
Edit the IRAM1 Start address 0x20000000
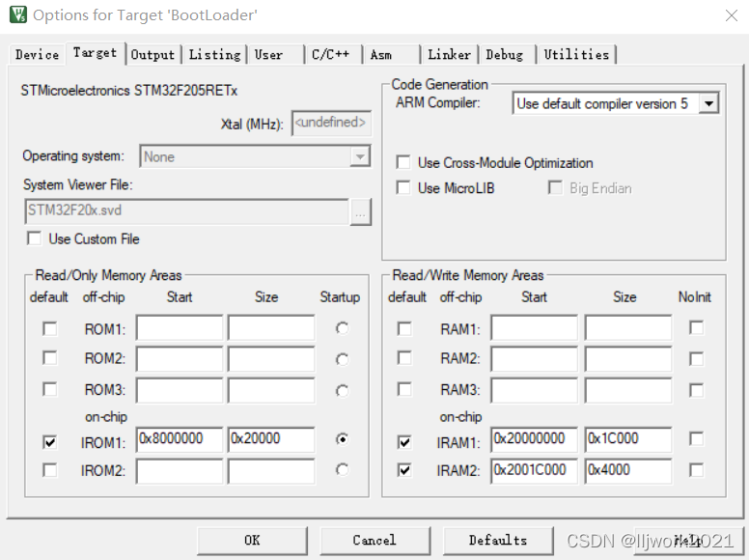[x=534, y=439]
